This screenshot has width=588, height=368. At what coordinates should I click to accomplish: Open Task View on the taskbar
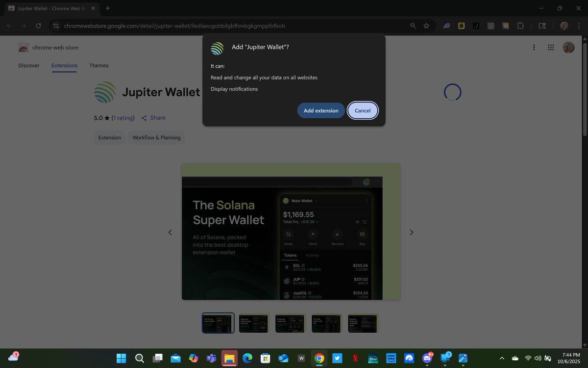pyautogui.click(x=157, y=358)
